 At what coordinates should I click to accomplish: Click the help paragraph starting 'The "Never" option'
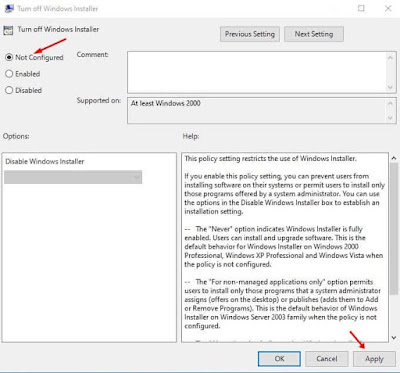click(x=284, y=247)
